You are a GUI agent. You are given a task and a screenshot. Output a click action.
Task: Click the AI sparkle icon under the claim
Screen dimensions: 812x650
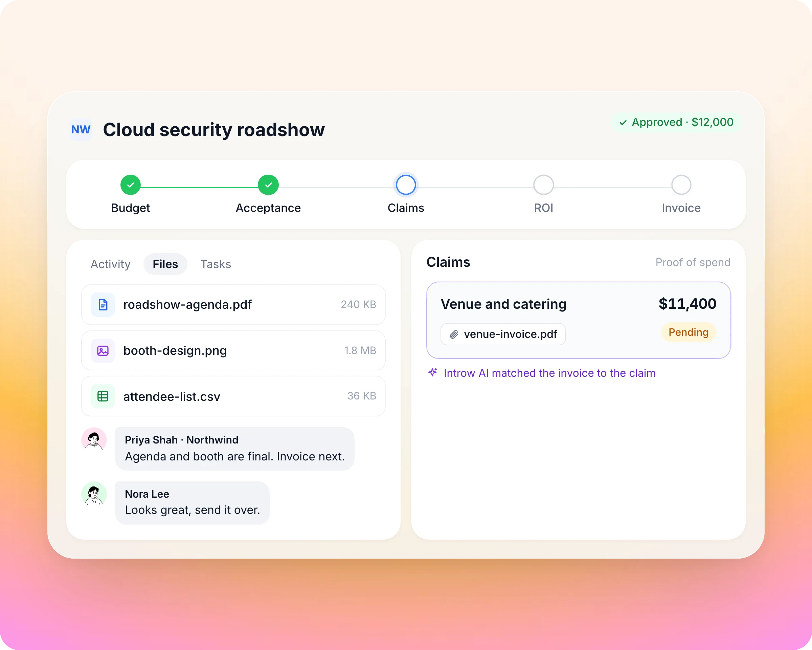(432, 372)
